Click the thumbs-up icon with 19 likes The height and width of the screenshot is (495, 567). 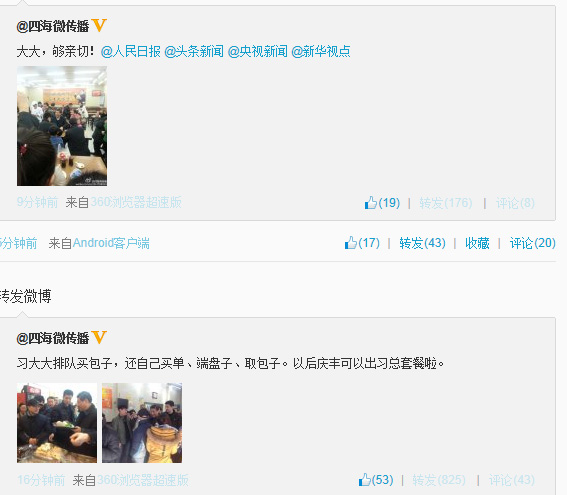point(371,202)
